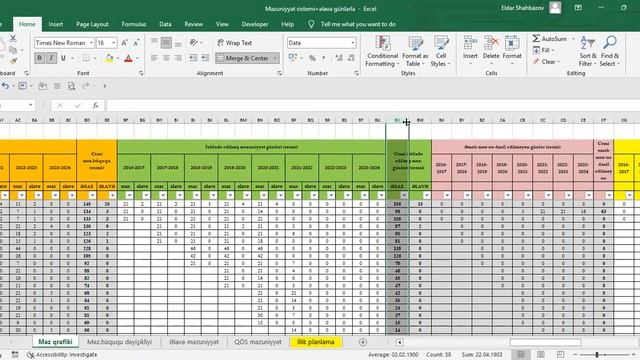This screenshot has width=640, height=360.
Task: Click the New sheet plus button
Action: pyautogui.click(x=363, y=342)
